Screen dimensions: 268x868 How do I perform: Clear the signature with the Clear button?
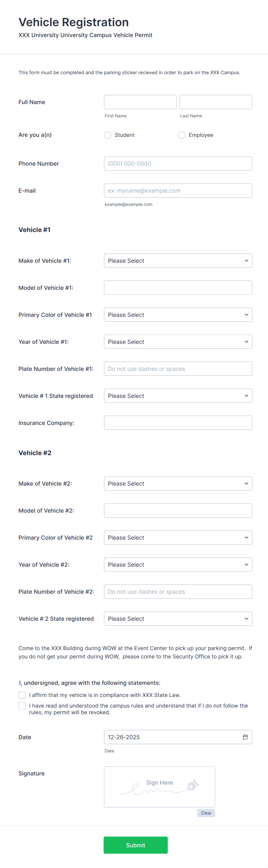click(206, 813)
